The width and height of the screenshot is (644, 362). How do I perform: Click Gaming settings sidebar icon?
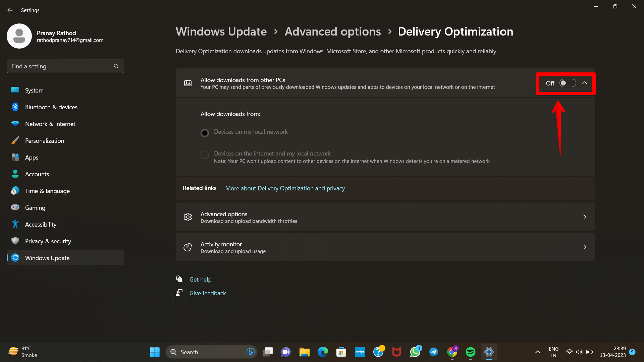click(16, 207)
